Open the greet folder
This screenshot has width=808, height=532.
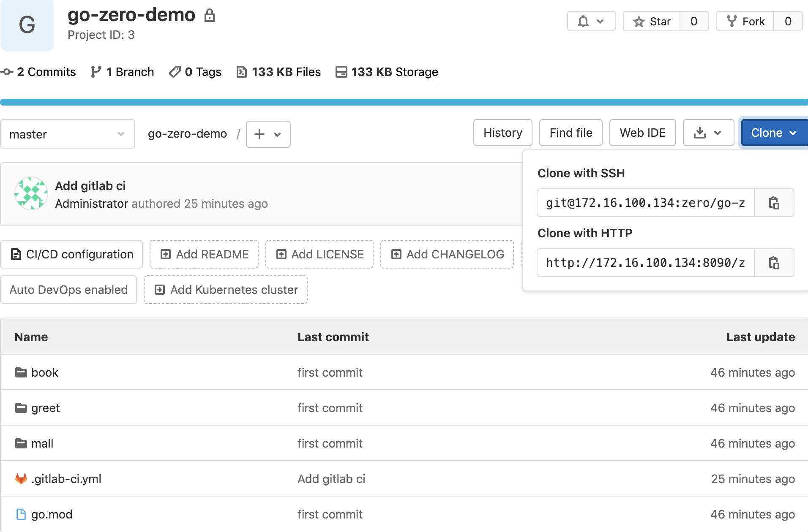tap(46, 408)
